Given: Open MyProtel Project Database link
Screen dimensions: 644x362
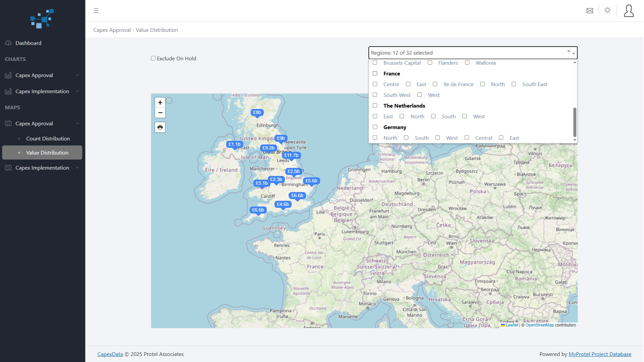Looking at the screenshot, I should click(600, 354).
